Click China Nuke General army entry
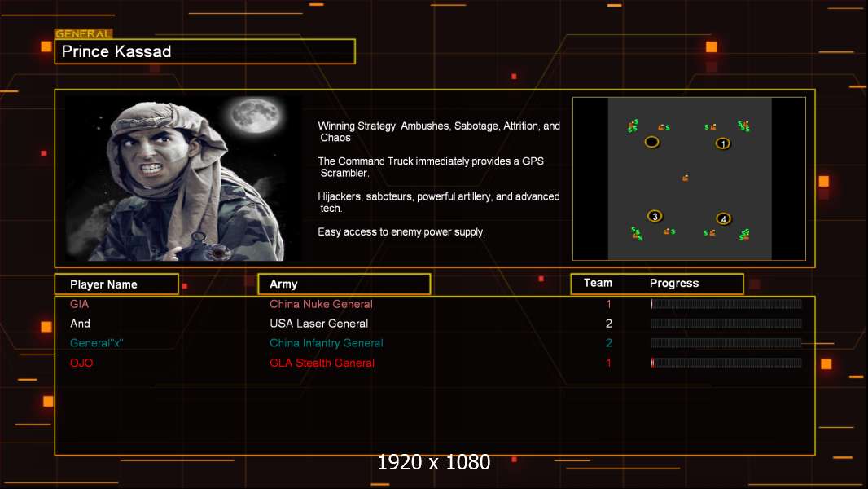This screenshot has width=868, height=489. coord(321,304)
